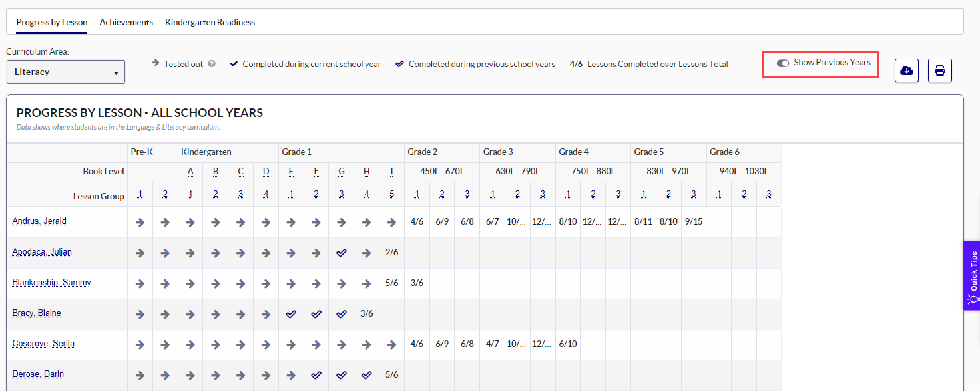Open student Apodaca, Julian
Viewport: 980px width, 391px height.
42,252
